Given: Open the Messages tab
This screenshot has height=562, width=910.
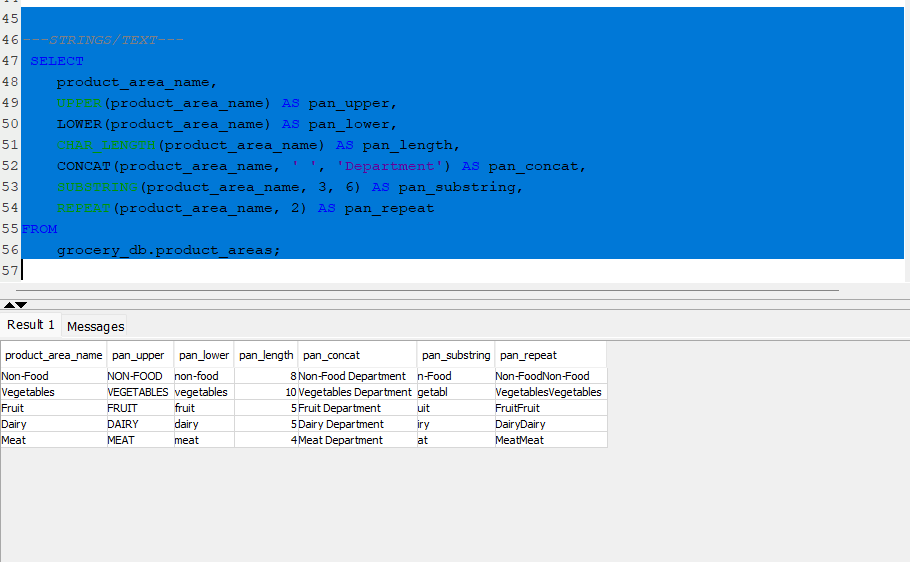Looking at the screenshot, I should point(95,326).
